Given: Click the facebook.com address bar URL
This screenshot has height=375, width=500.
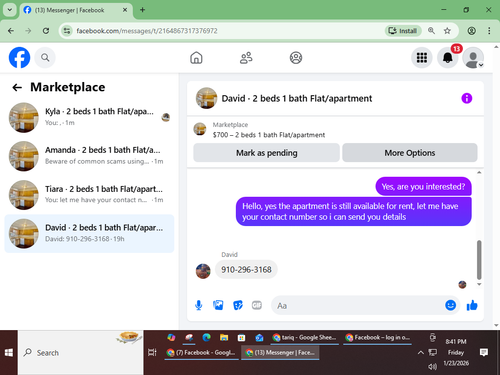Looking at the screenshot, I should click(147, 31).
